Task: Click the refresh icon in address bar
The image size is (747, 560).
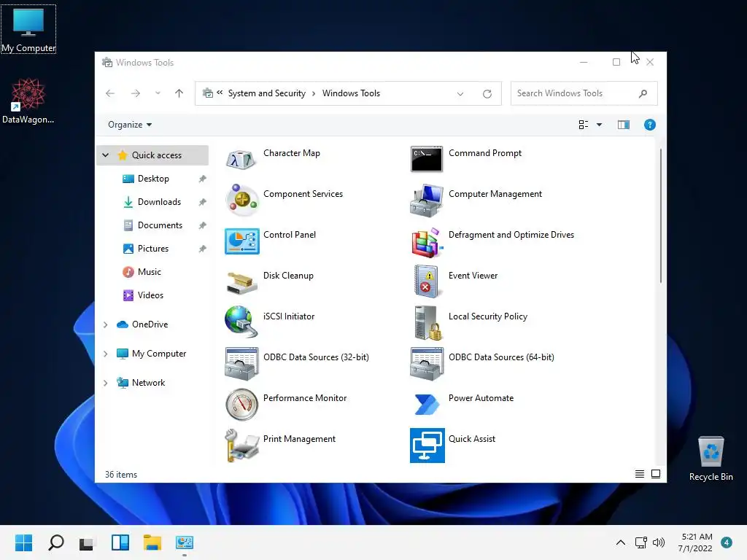Action: 487,94
